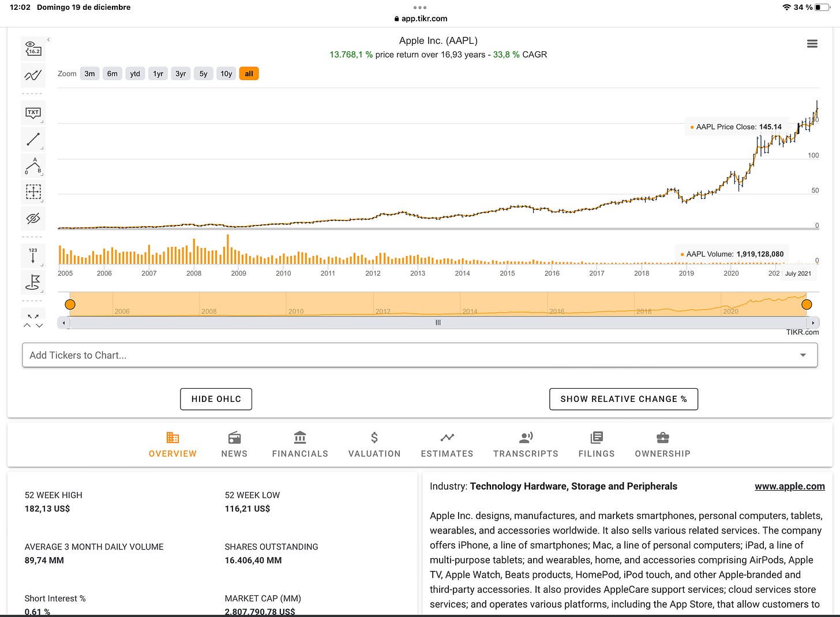Click average volume value 89,74 MM
The image size is (840, 617).
44,560
